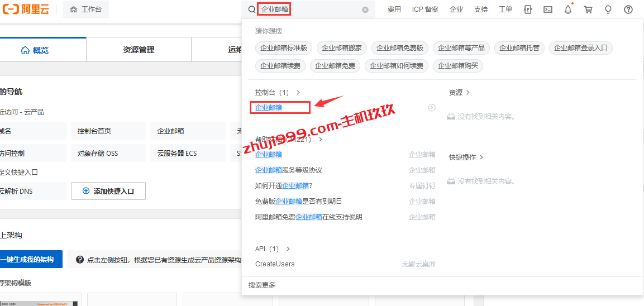Open 对象存储 OSS shortcut
The image size is (644, 306).
(x=108, y=153)
